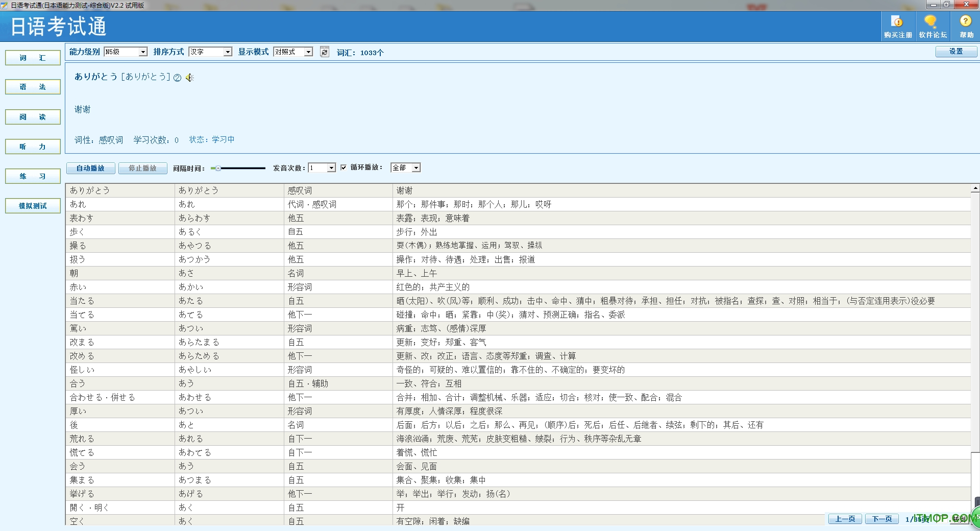Select the 歩く word row
This screenshot has width=980, height=531.
click(518, 232)
